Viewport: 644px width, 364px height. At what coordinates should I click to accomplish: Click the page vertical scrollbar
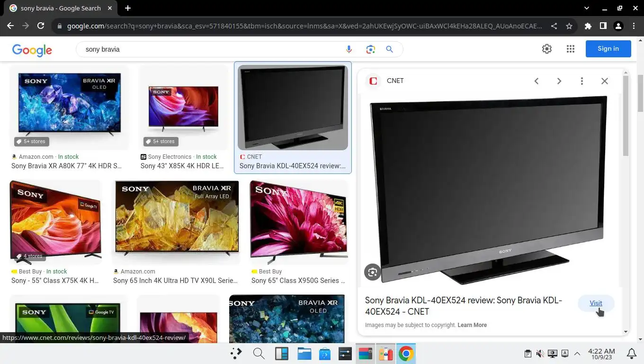[640, 94]
